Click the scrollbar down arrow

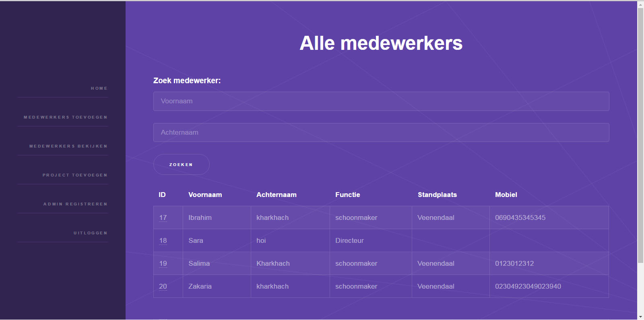point(640,317)
